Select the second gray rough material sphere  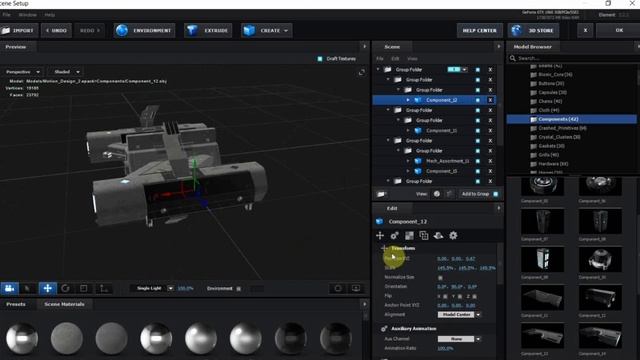(x=67, y=338)
